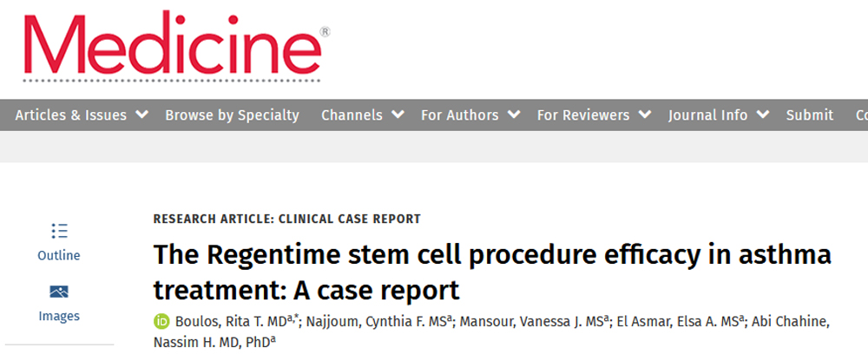
Task: Expand the Articles & Issues chevron
Action: pos(142,115)
